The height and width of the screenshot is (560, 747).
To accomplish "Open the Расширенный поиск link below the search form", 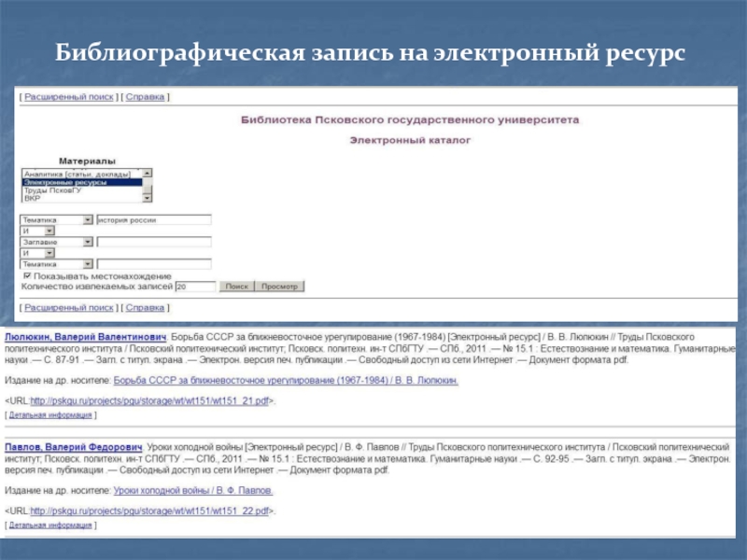I will [x=69, y=308].
